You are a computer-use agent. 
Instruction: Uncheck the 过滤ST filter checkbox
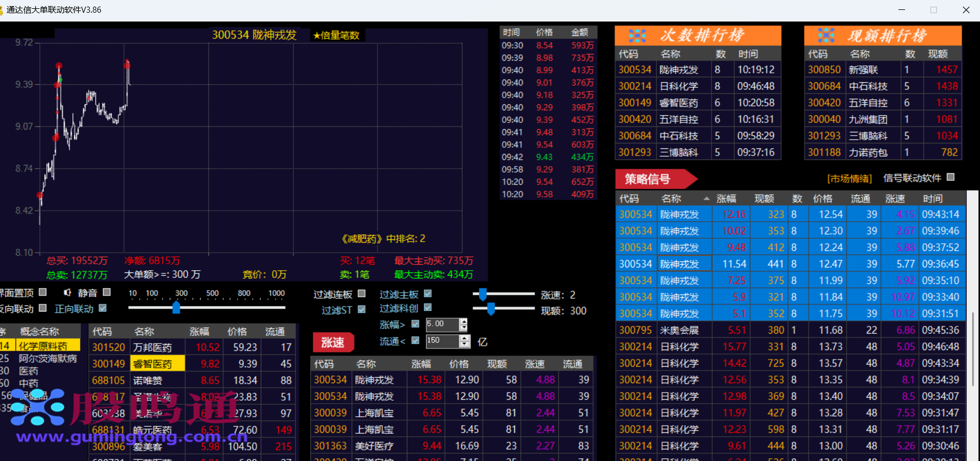pos(362,310)
